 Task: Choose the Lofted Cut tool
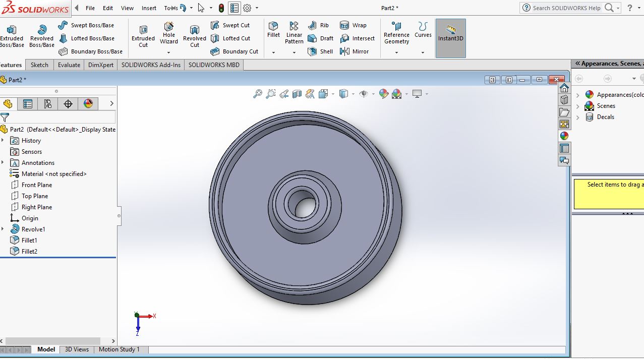point(230,38)
